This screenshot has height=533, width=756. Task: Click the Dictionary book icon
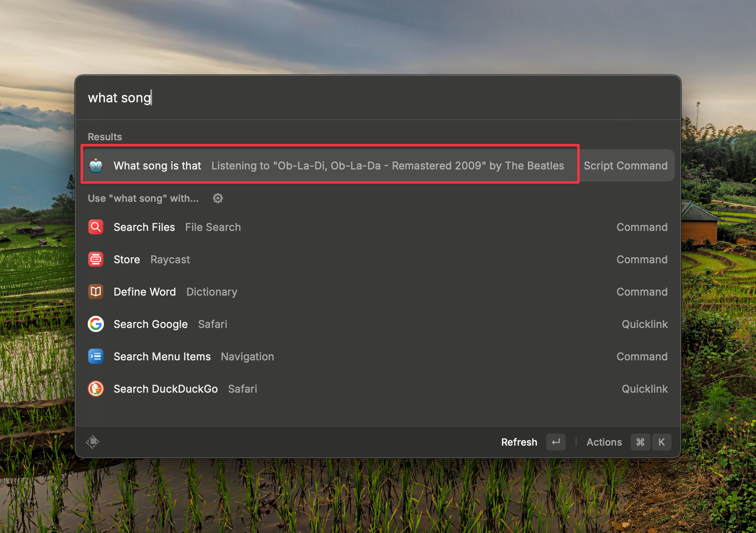[x=96, y=292]
